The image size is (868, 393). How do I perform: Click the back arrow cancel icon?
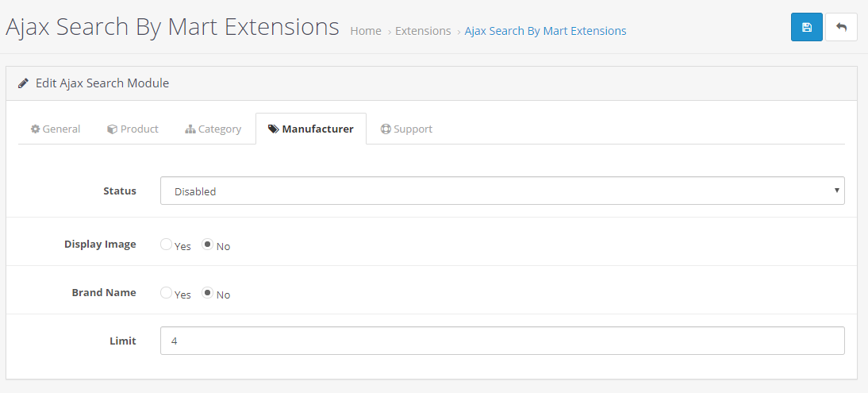[841, 27]
